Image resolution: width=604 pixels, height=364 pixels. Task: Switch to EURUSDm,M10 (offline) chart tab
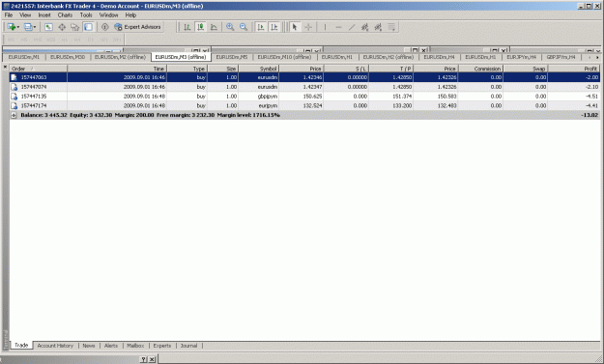tap(284, 57)
